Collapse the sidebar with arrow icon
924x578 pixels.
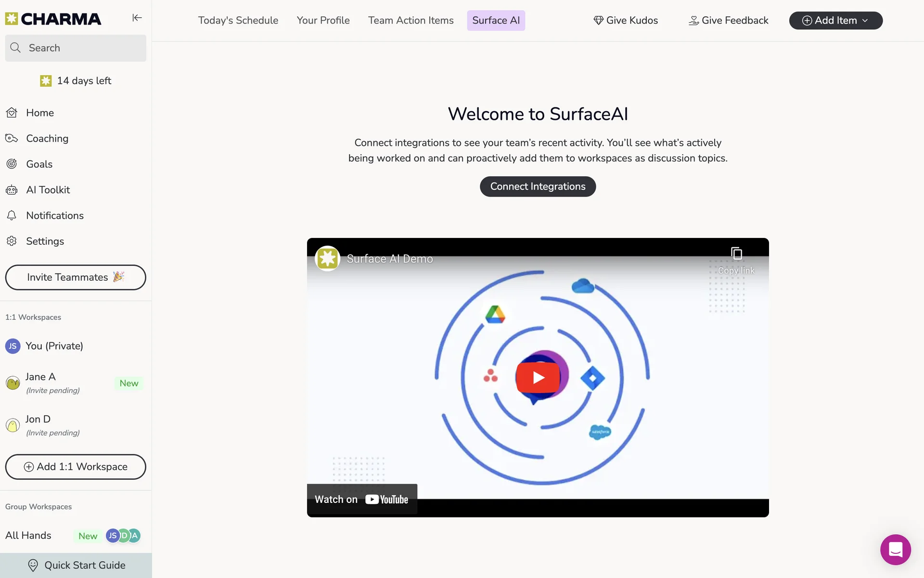point(137,18)
